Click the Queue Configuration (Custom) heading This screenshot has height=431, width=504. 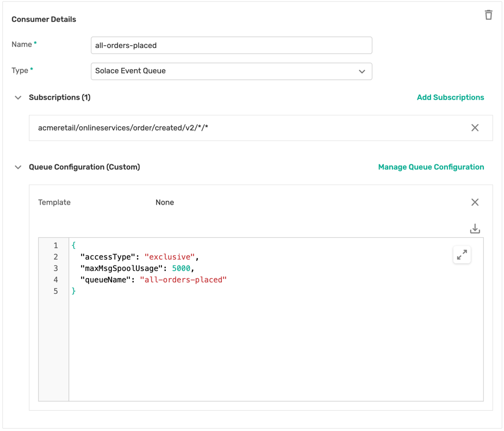point(84,167)
